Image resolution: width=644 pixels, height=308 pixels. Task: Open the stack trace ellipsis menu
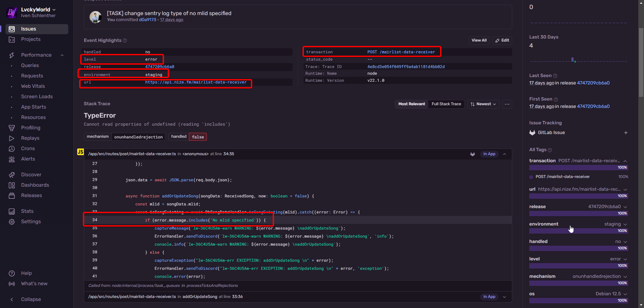pos(507,104)
